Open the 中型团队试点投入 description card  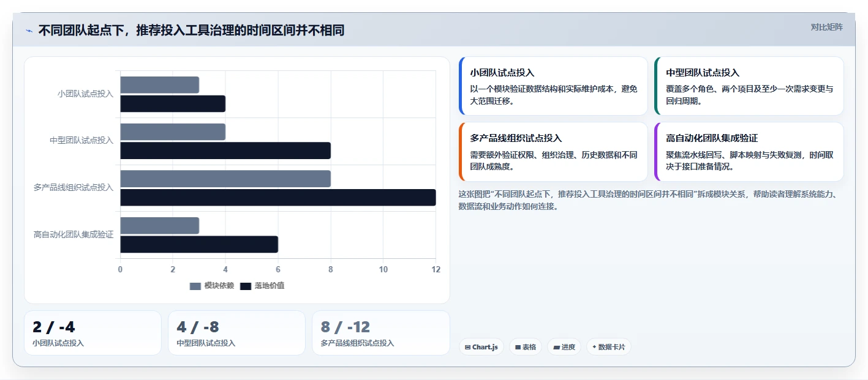749,86
